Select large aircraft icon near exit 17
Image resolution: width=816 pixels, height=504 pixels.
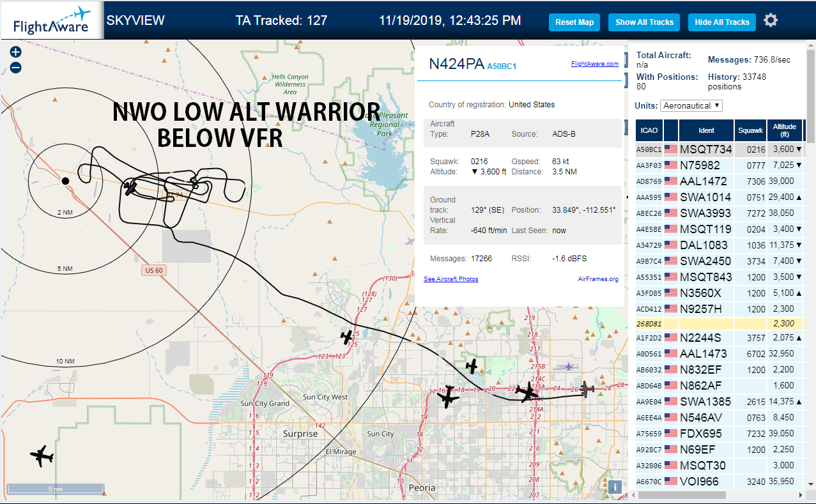point(448,397)
